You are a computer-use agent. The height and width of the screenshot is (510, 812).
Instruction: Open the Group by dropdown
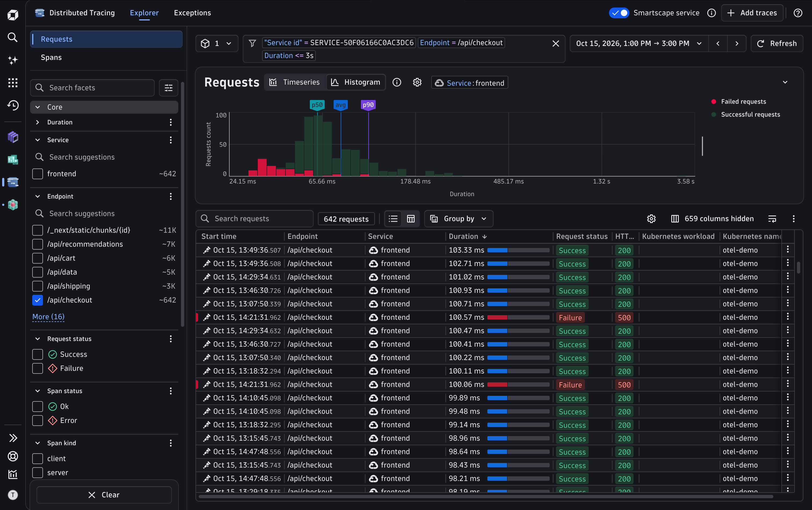[458, 218]
